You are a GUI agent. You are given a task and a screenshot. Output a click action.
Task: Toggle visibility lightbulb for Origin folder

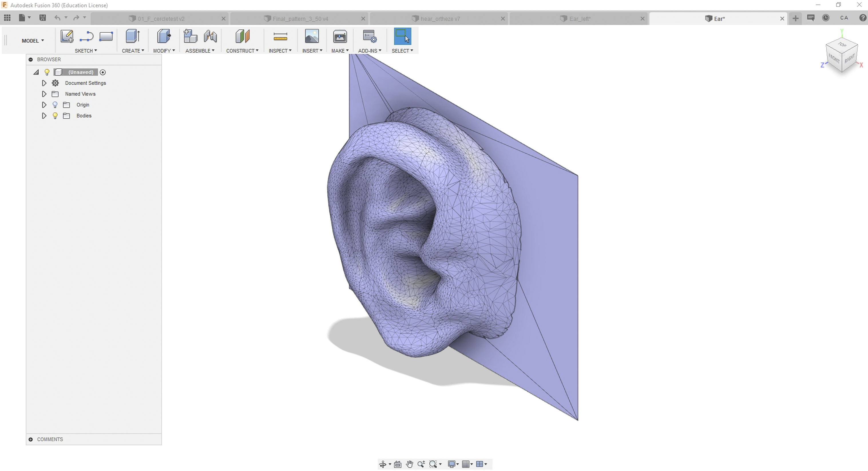(55, 105)
